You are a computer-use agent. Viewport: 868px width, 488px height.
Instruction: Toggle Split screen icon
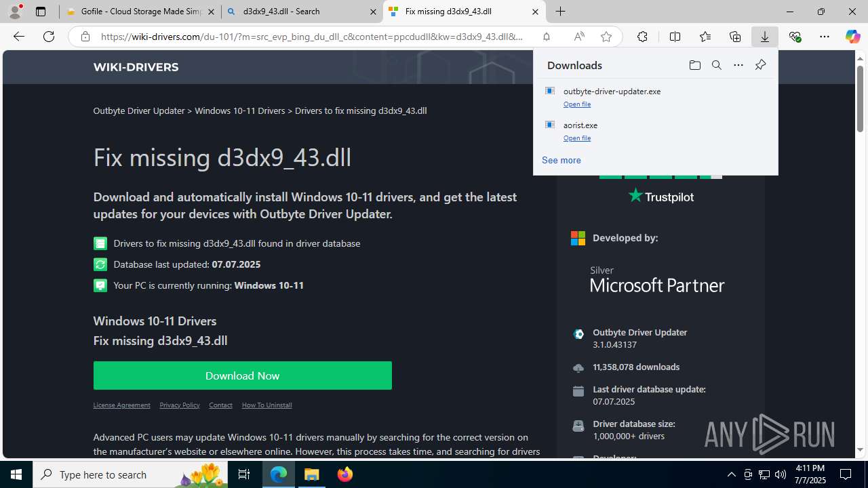pos(675,37)
